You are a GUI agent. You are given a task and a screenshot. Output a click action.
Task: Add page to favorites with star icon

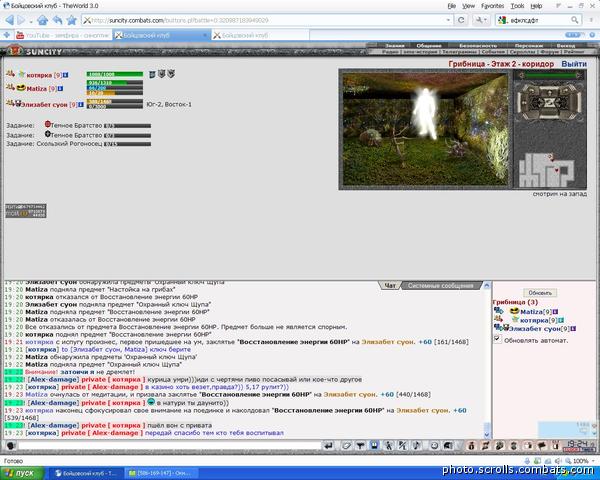(72, 20)
